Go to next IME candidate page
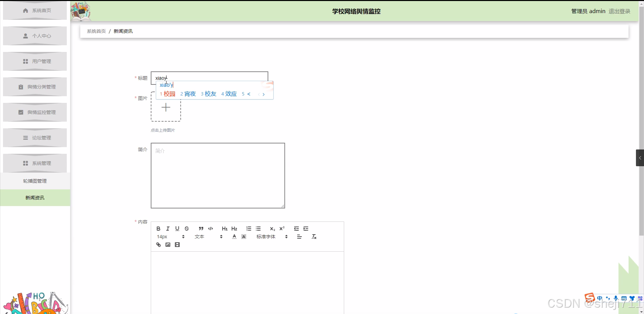Screen dimensions: 644x314 (x=264, y=95)
